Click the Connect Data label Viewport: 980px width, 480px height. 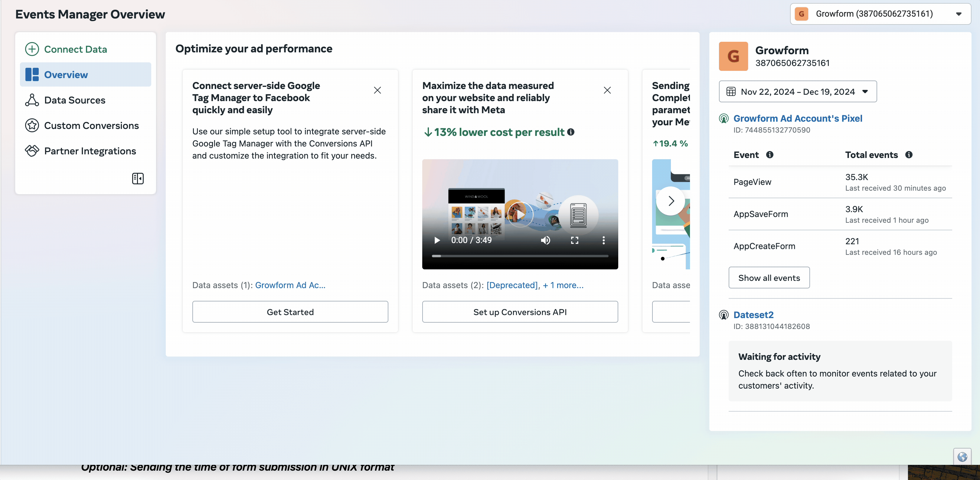[75, 49]
